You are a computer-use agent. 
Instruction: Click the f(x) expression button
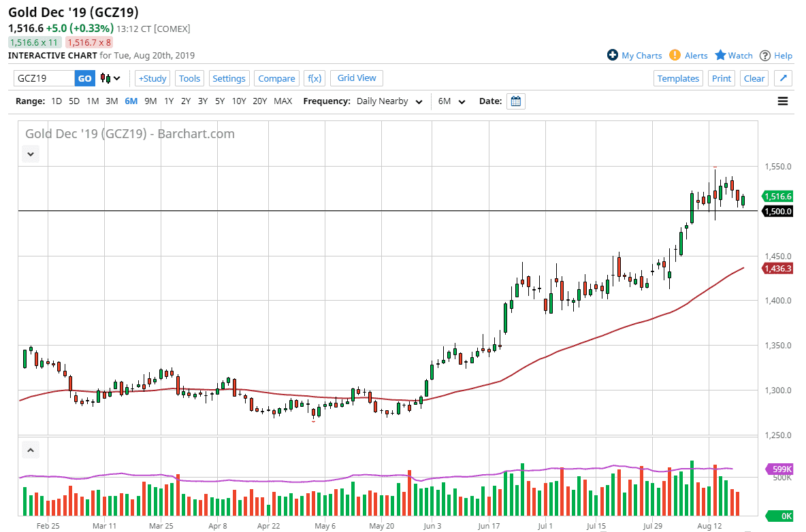[x=315, y=78]
